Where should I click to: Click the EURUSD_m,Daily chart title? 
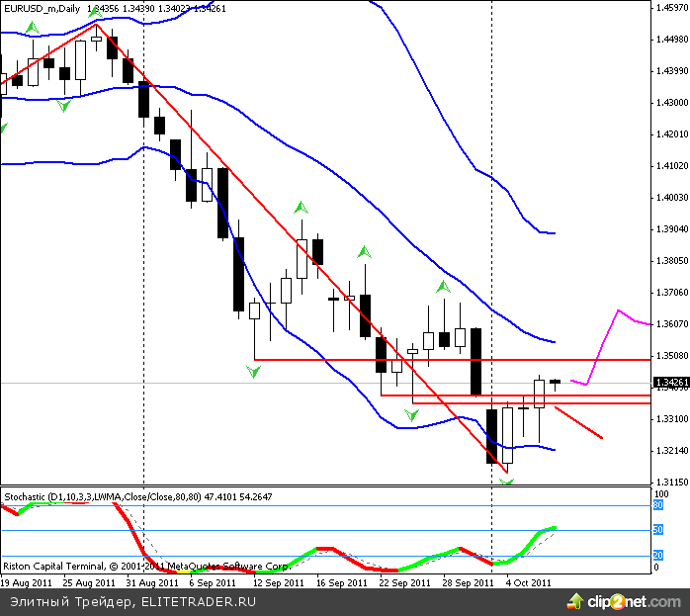(x=42, y=8)
